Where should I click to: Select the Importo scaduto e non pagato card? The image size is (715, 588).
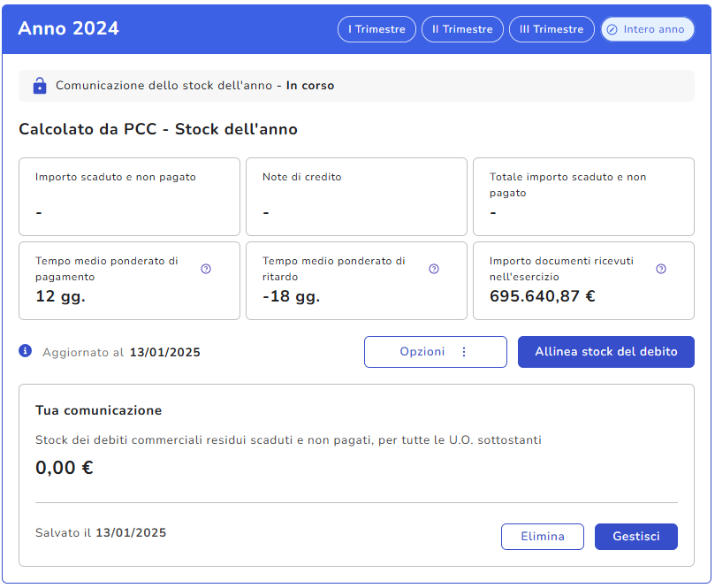129,196
